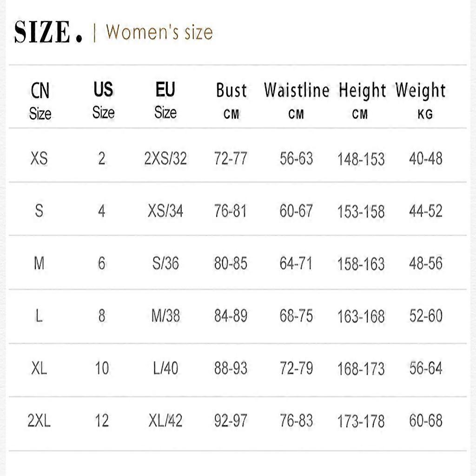Click the Women's size subtitle
The image size is (476, 476).
click(159, 32)
